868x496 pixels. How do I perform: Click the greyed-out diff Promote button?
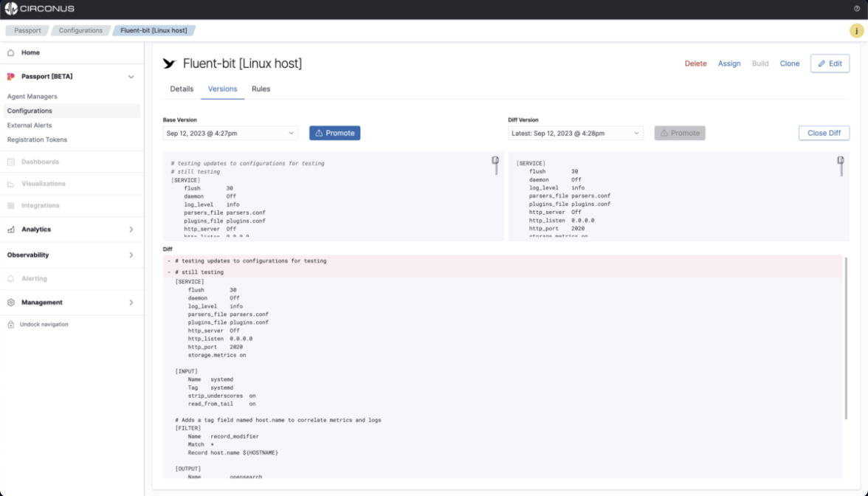680,134
